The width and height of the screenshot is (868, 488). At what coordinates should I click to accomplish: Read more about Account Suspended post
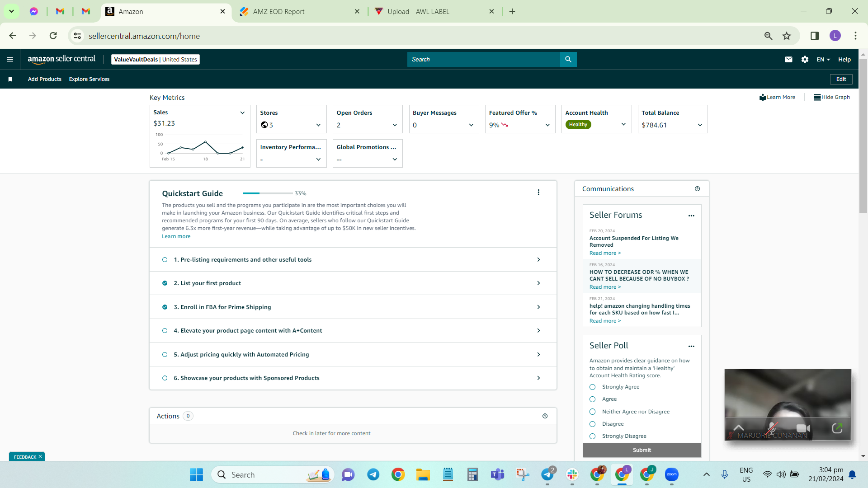pos(605,253)
